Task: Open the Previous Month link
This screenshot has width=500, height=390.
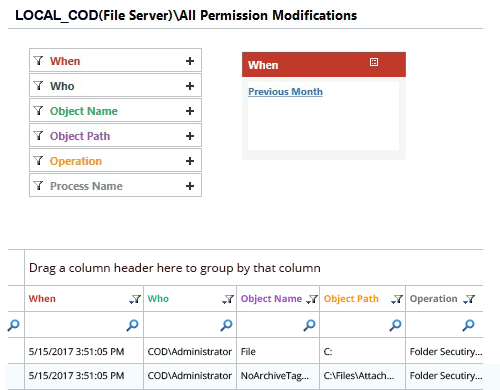Action: [285, 92]
